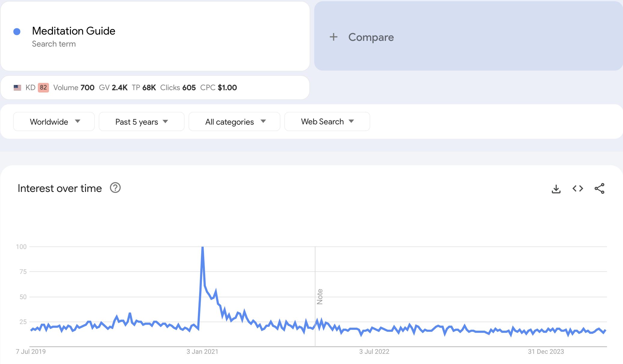Open the All categories dropdown

click(234, 122)
